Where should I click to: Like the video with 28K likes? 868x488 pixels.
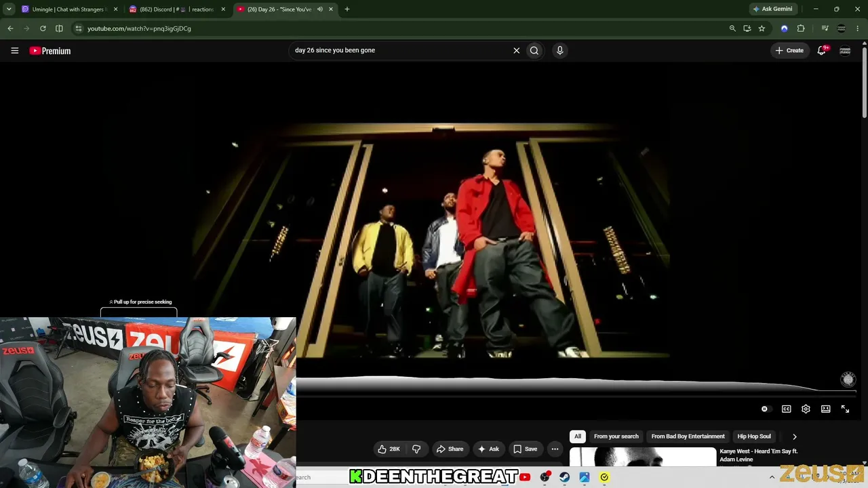pos(389,449)
